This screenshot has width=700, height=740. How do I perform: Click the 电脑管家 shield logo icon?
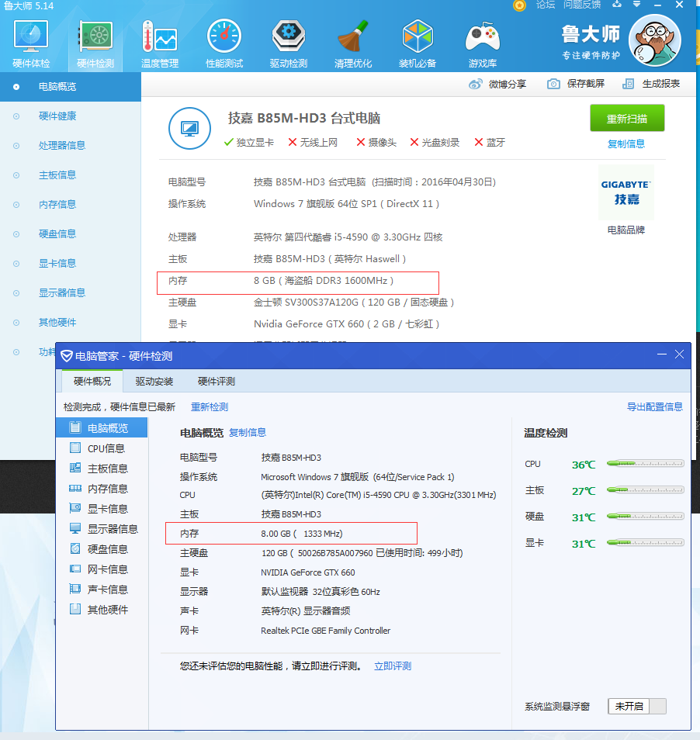[67, 356]
